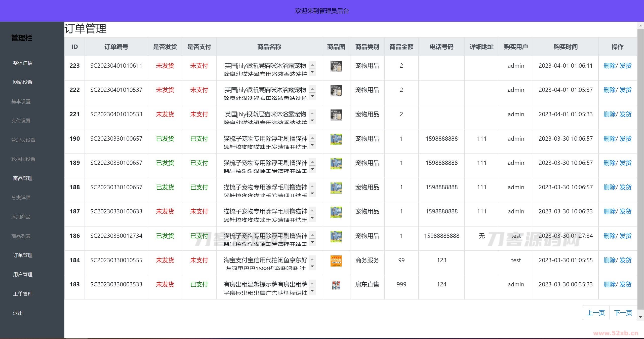The width and height of the screenshot is (644, 339).
Task: Ship order 183 using 发货 link
Action: [x=625, y=284]
